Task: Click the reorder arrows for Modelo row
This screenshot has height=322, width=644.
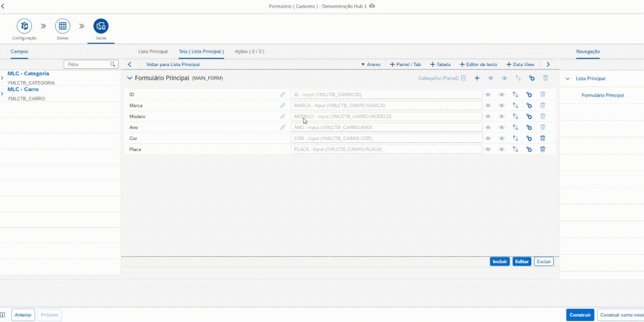Action: pos(515,116)
